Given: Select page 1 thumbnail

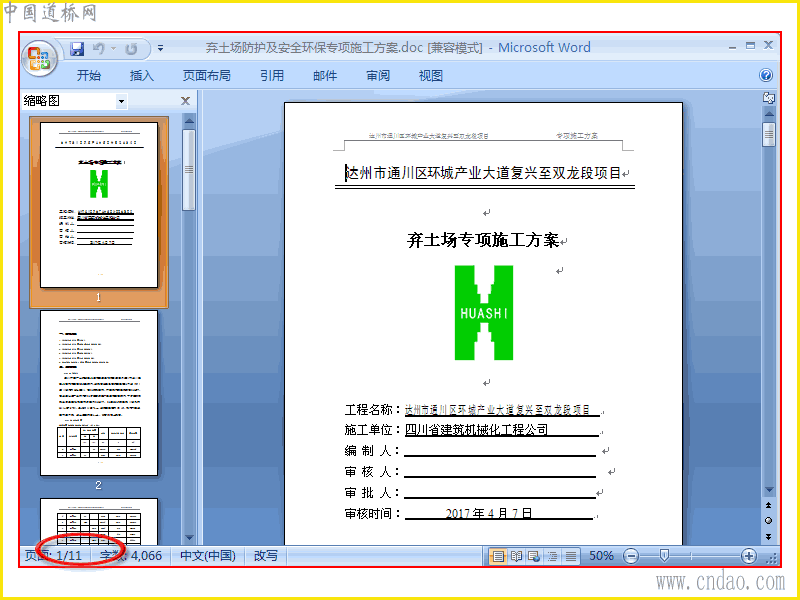Looking at the screenshot, I should click(x=99, y=205).
